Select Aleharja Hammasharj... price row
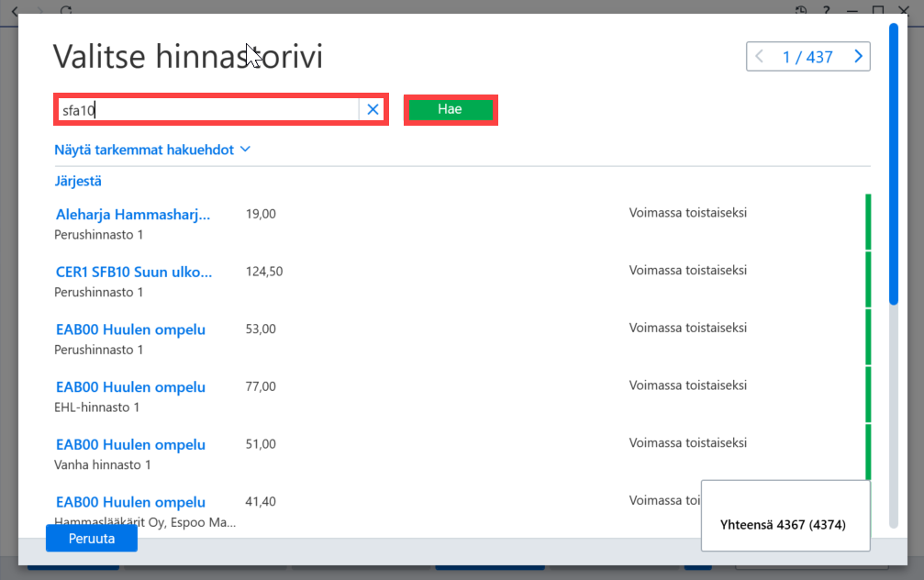 [132, 215]
